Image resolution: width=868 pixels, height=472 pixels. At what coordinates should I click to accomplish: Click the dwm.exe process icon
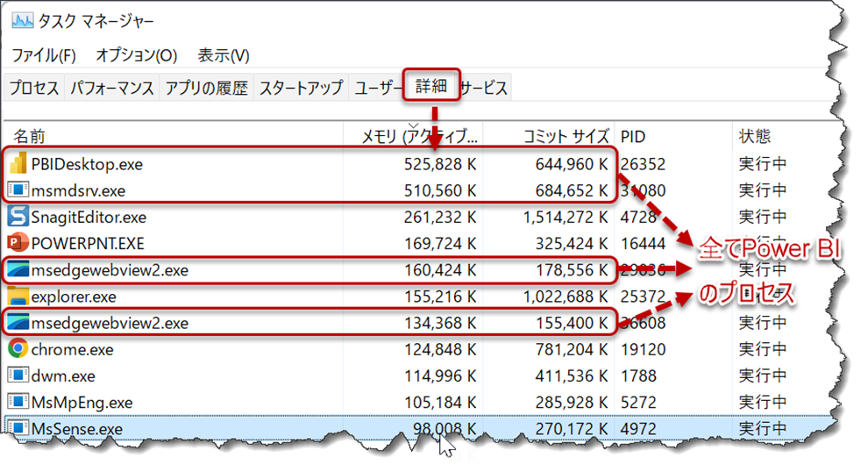18,375
